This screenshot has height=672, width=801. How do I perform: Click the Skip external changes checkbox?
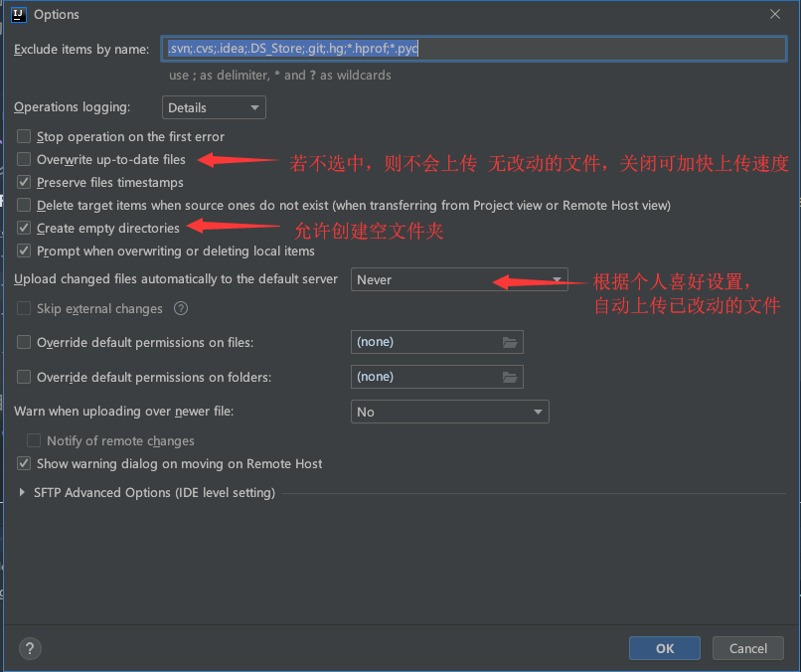[24, 308]
